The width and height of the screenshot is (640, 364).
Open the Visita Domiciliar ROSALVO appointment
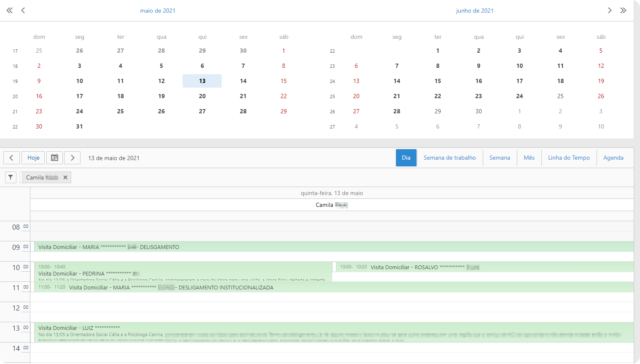click(x=485, y=267)
